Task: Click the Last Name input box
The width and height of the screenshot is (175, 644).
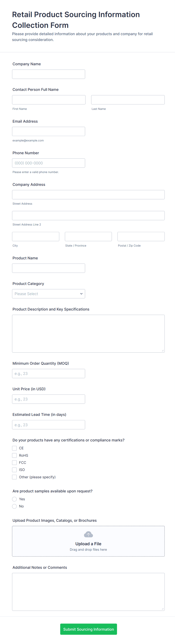Action: click(128, 100)
